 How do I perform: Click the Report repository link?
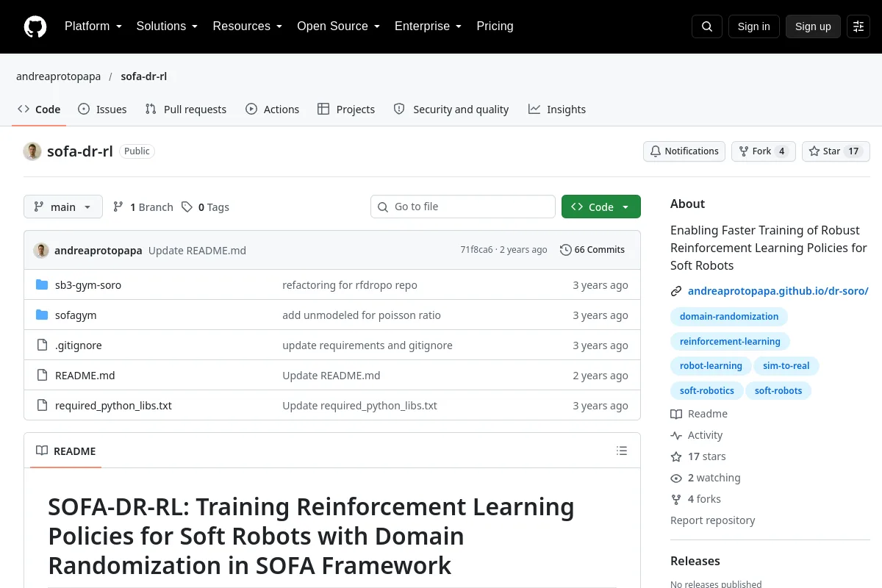pyautogui.click(x=713, y=520)
